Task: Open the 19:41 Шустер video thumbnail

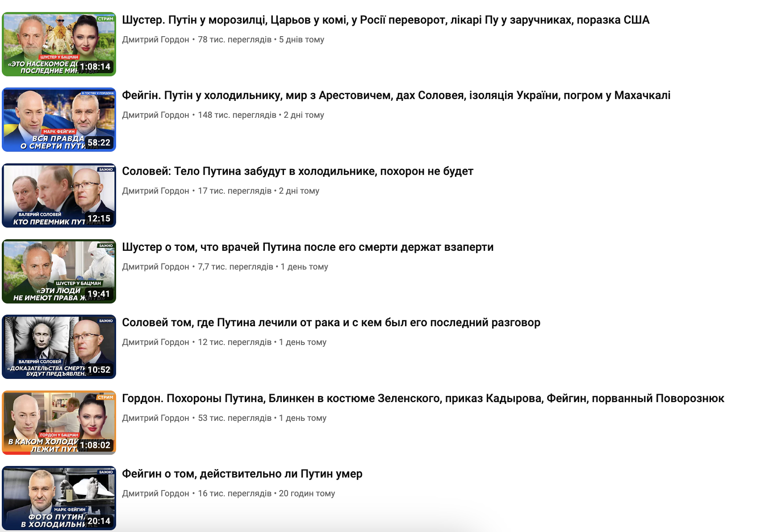Action: pos(59,271)
